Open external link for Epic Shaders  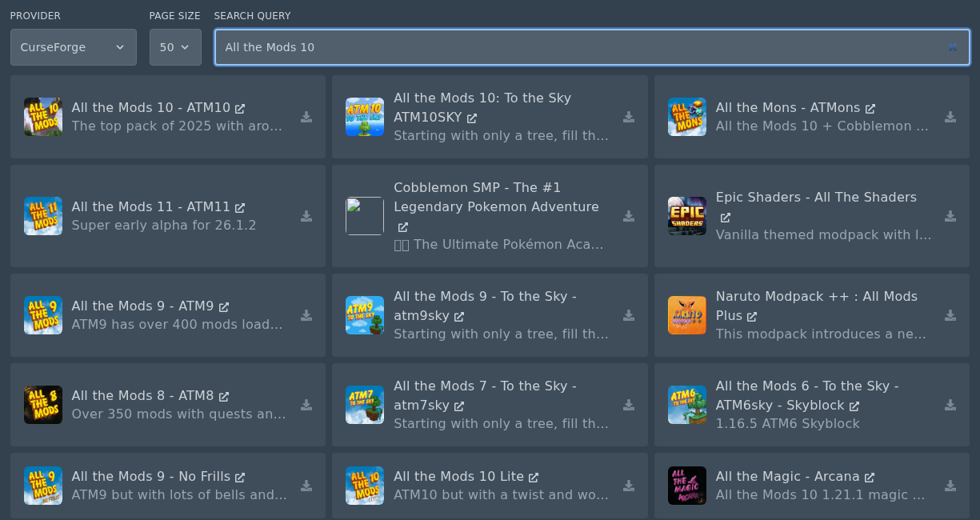pos(726,218)
